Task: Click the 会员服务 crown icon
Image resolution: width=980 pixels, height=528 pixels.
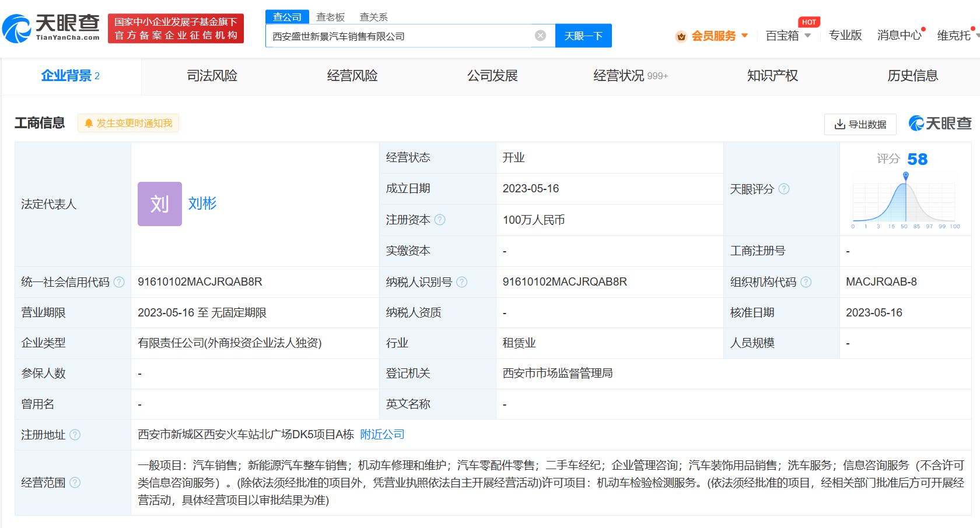Action: [x=681, y=36]
